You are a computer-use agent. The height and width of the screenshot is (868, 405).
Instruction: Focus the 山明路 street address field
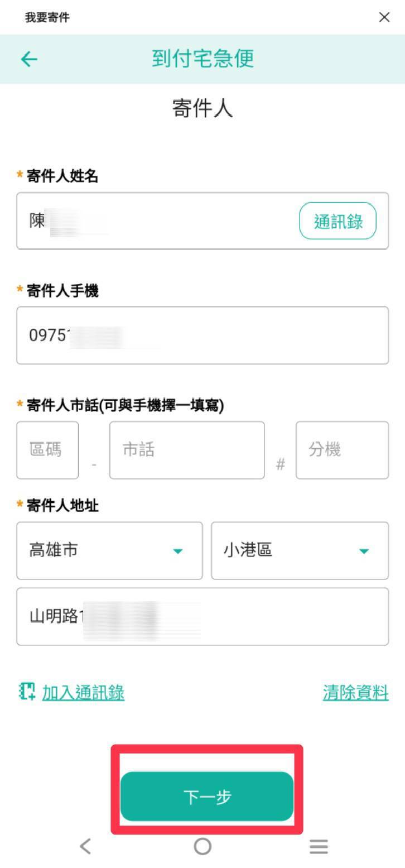coord(202,616)
